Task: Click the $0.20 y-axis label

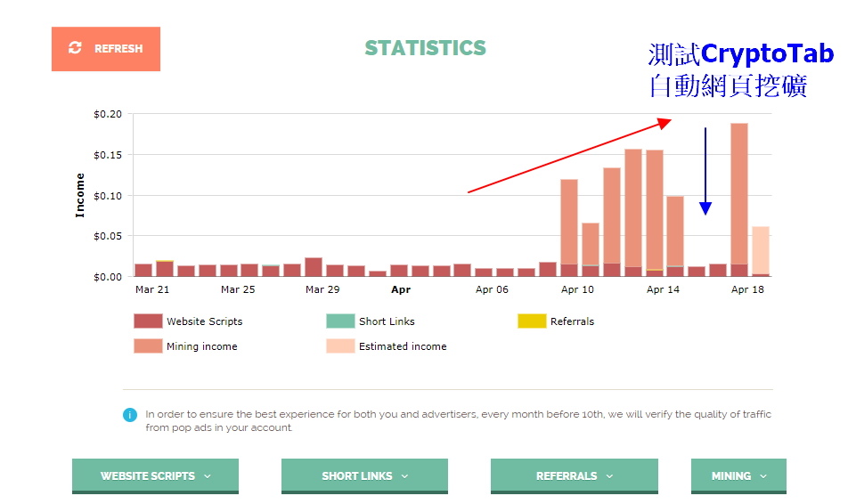Action: 108,114
